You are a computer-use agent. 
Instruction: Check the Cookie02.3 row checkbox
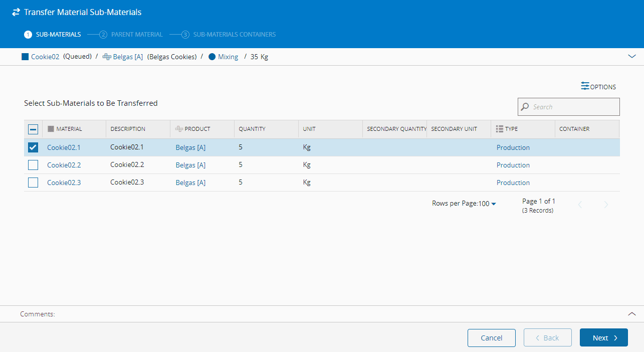[33, 183]
